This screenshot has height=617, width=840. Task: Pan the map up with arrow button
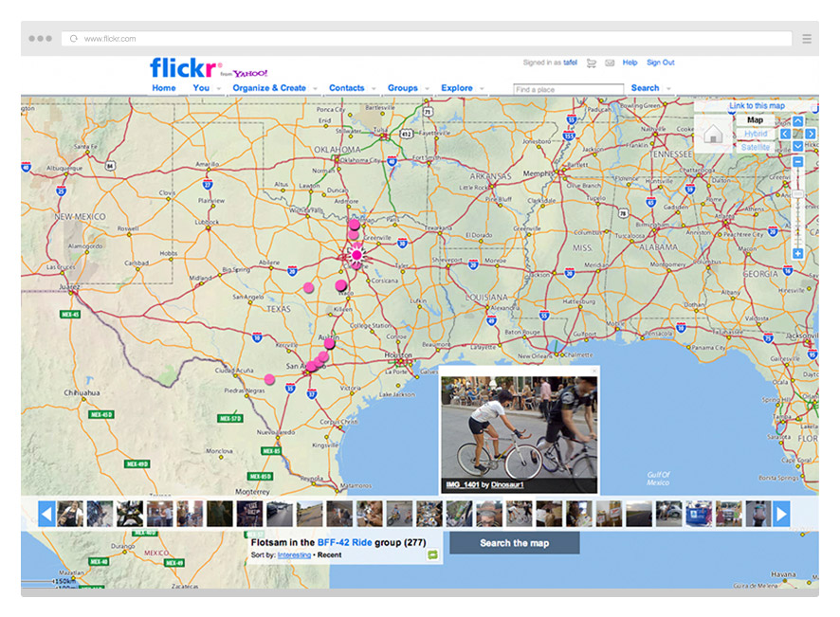click(797, 121)
